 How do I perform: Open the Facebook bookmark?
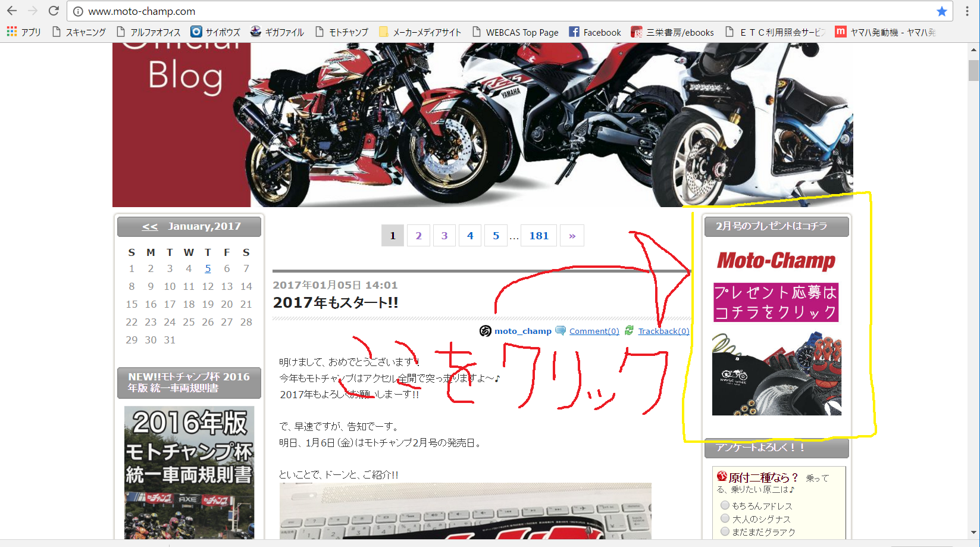[x=595, y=32]
